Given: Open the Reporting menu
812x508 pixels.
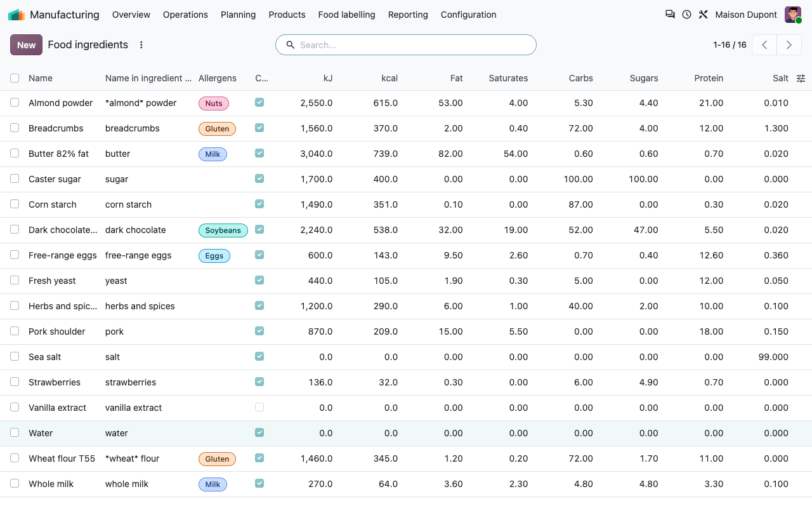Looking at the screenshot, I should 408,15.
